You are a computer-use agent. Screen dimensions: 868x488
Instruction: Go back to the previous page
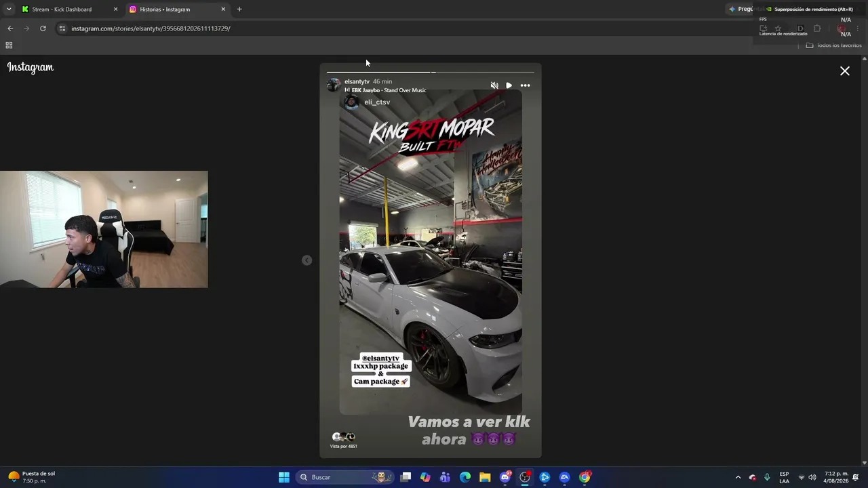coord(10,28)
